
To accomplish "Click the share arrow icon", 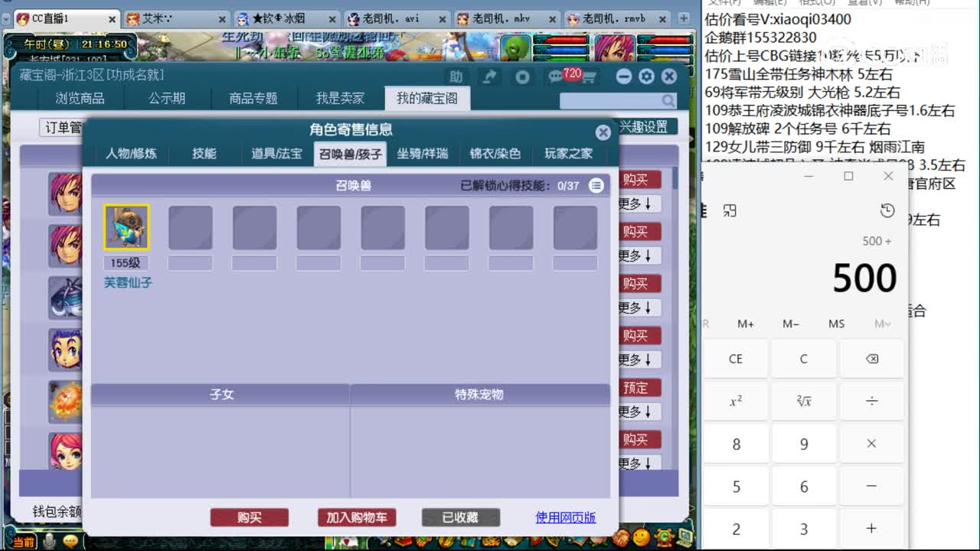I will 490,76.
